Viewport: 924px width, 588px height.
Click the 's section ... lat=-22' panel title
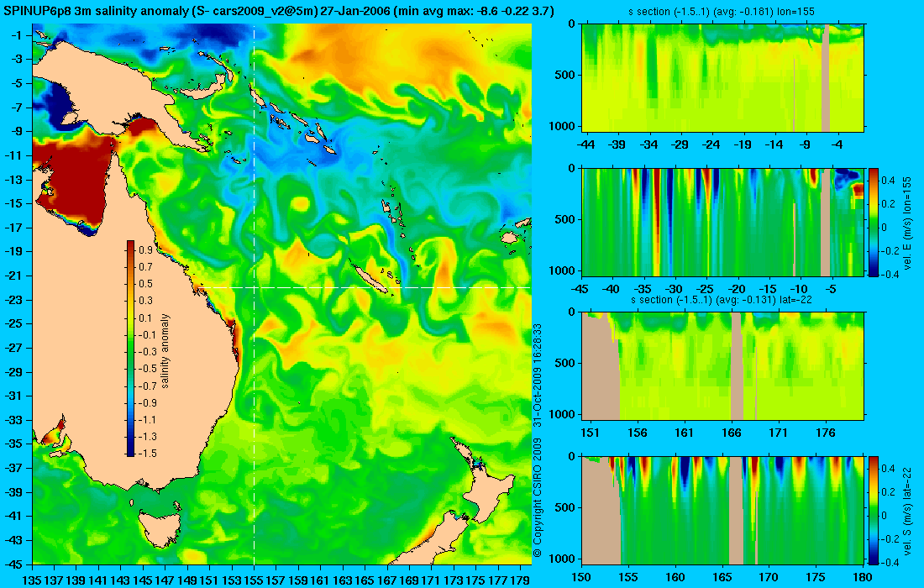[x=722, y=300]
